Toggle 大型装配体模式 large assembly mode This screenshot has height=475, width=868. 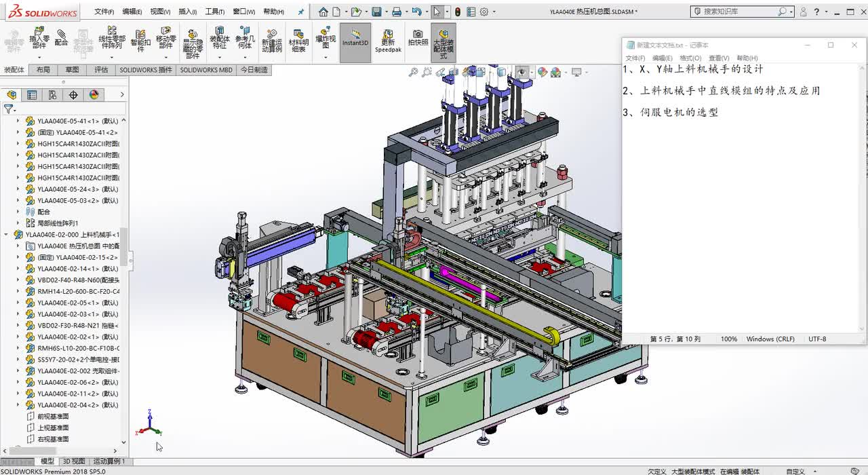[x=443, y=43]
